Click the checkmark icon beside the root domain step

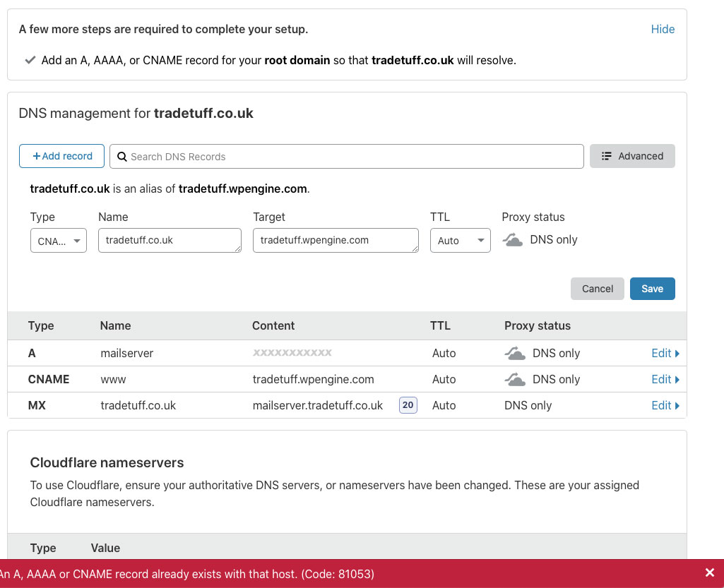click(30, 61)
